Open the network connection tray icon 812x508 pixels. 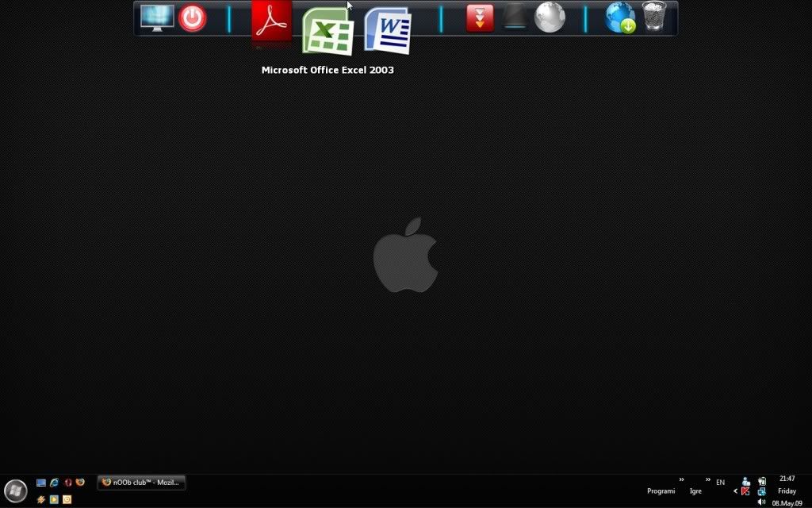[762, 491]
